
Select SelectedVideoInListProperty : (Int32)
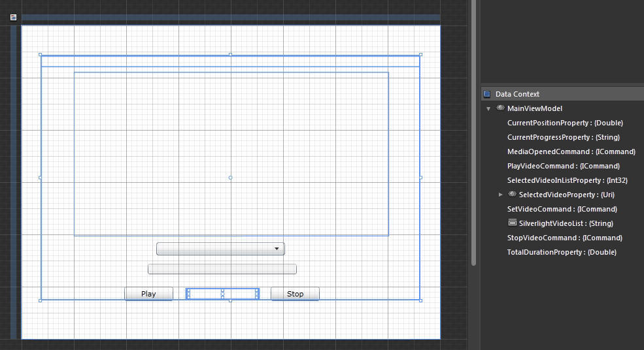click(x=568, y=180)
